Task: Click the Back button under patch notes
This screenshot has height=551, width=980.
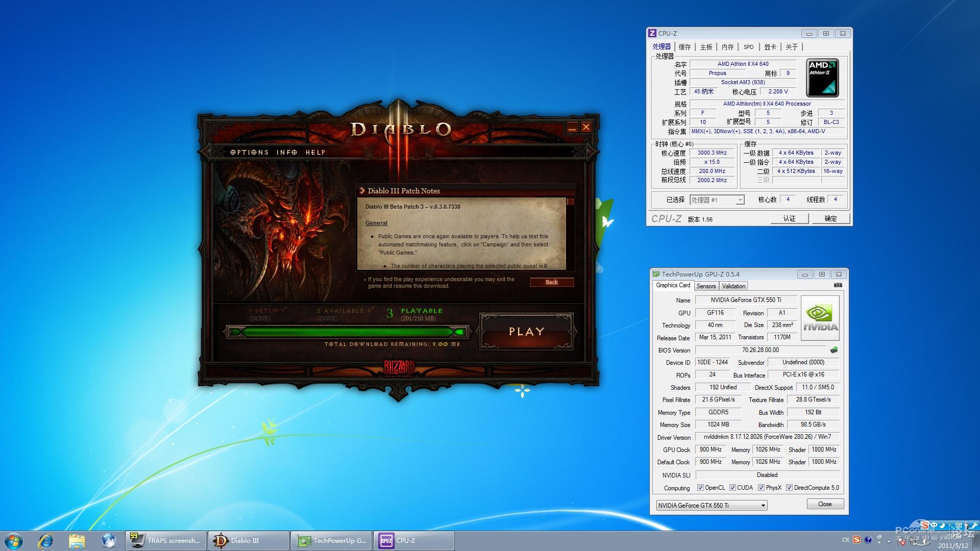Action: tap(552, 282)
